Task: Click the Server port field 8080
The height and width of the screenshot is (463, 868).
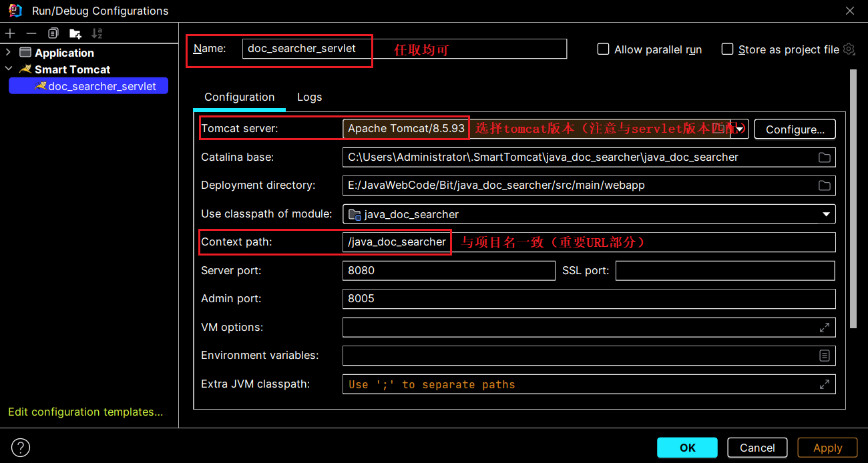Action: click(449, 271)
